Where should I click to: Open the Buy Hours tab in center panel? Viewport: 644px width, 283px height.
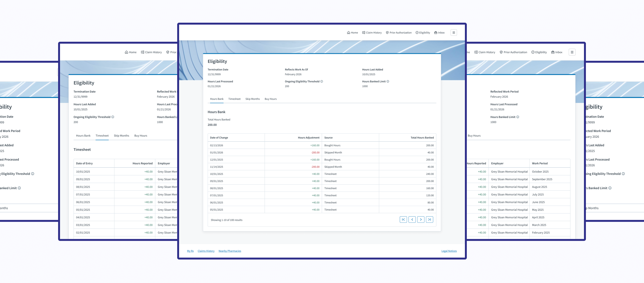click(271, 99)
